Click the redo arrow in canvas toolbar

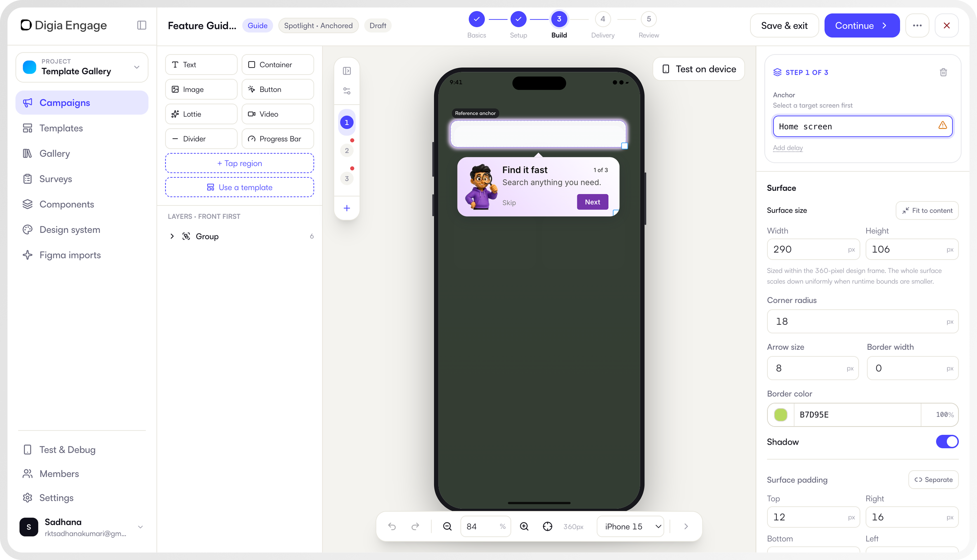(415, 526)
